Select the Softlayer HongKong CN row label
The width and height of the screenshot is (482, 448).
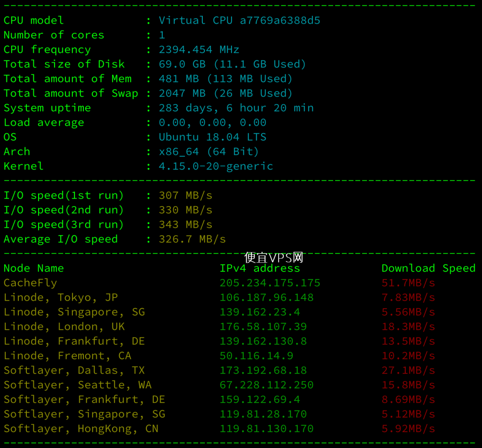point(81,429)
